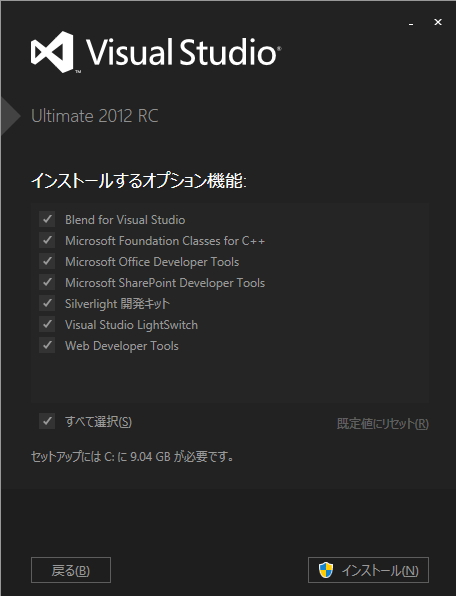Toggle Microsoft Foundation Classes for C++ checkbox
The height and width of the screenshot is (596, 456).
(47, 240)
